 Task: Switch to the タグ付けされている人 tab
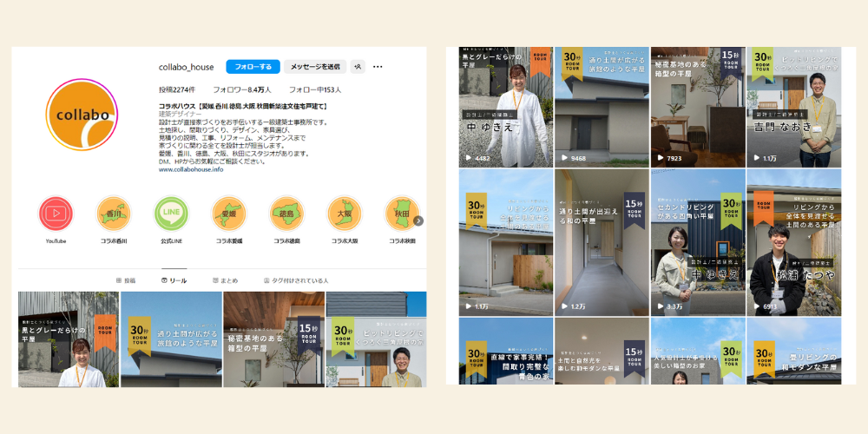(296, 280)
